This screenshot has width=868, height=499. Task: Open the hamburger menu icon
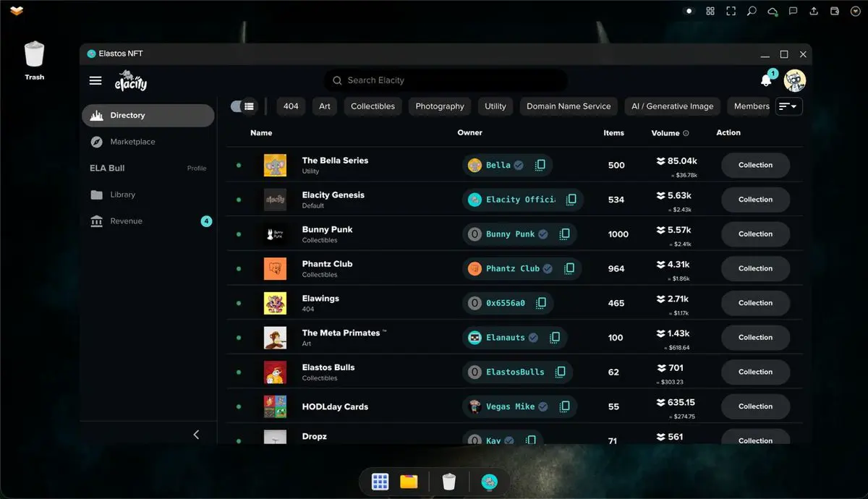(x=95, y=80)
